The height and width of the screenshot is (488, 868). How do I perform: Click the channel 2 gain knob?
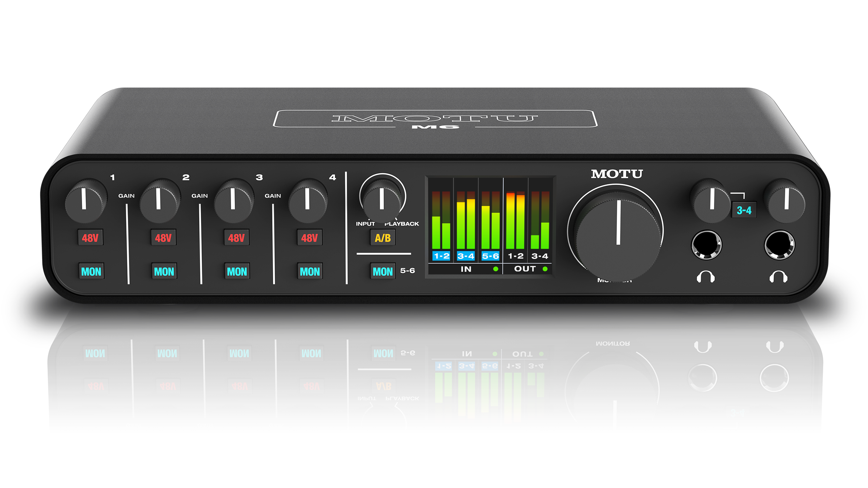(x=160, y=201)
